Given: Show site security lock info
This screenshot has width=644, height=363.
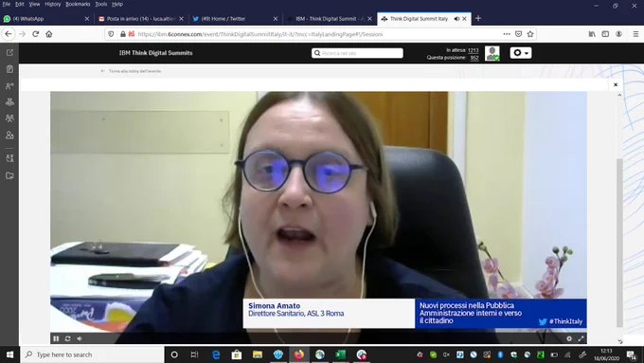Looking at the screenshot, I should click(x=123, y=34).
